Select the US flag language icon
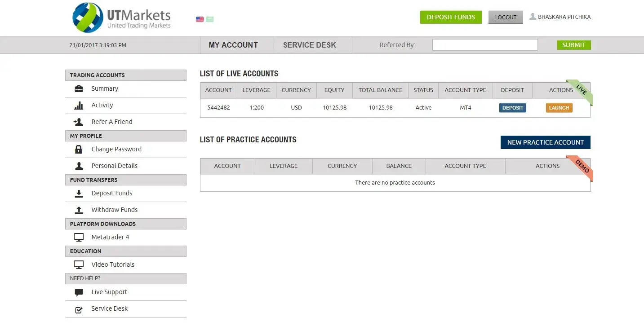644x335 pixels. point(200,19)
